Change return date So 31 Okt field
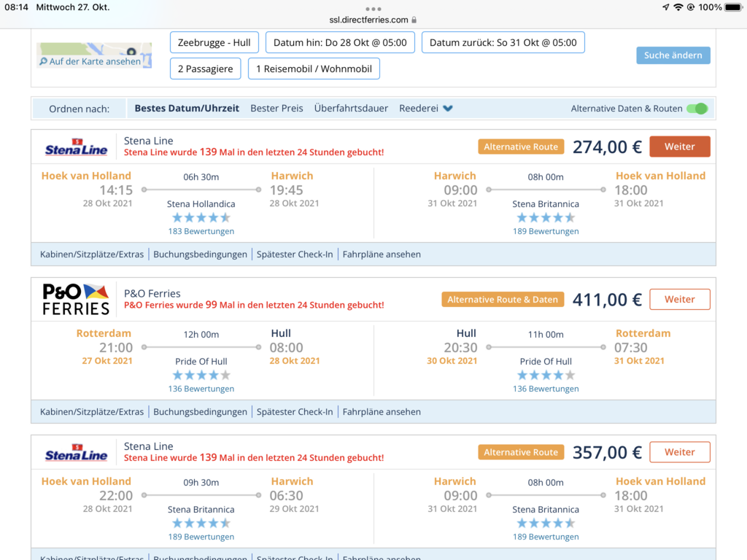 503,42
